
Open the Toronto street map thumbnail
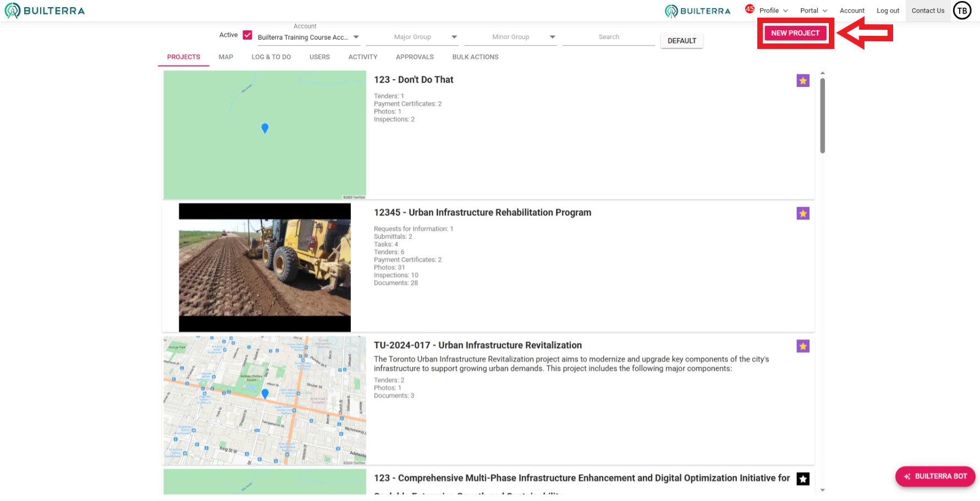pos(265,400)
